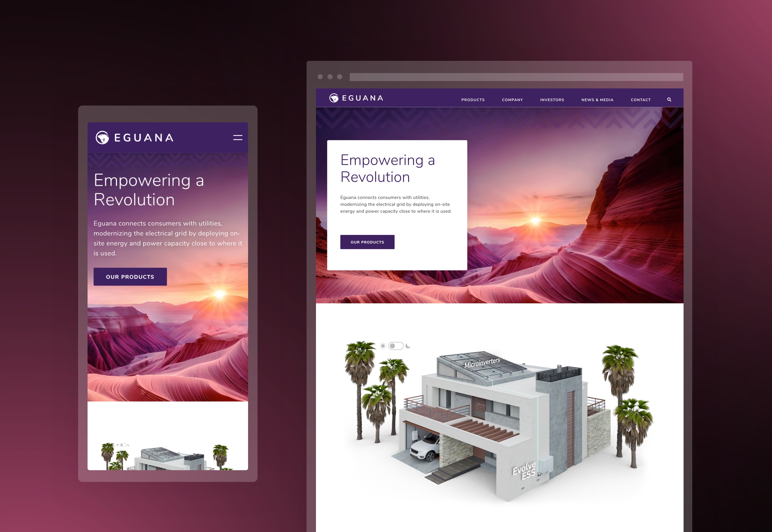
Task: Expand the PRODUCTS dropdown in desktop nav
Action: tap(473, 99)
